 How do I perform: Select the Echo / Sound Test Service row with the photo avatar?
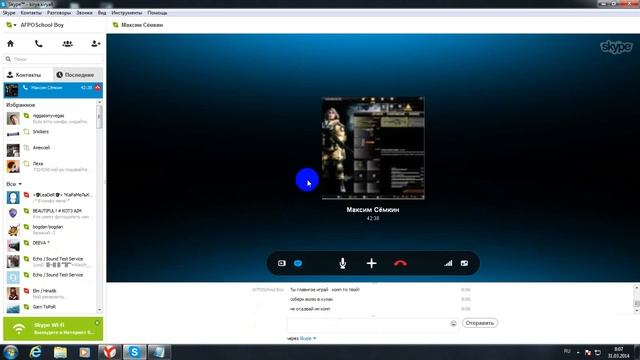point(51,261)
